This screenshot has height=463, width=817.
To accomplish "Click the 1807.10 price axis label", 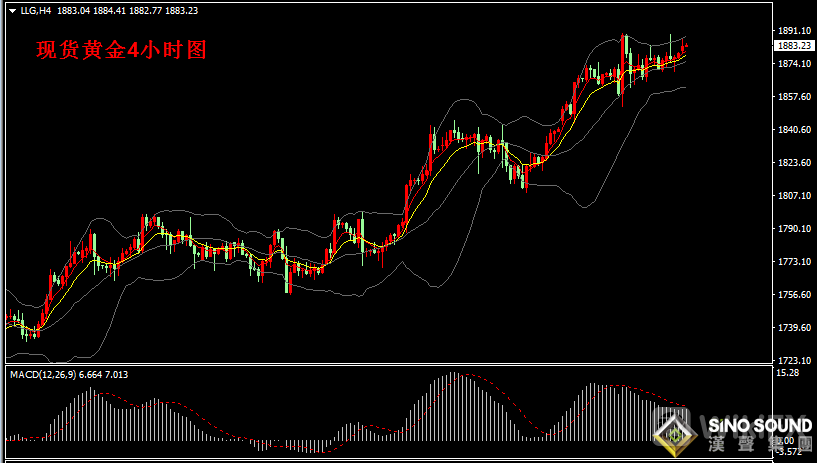I will [793, 196].
